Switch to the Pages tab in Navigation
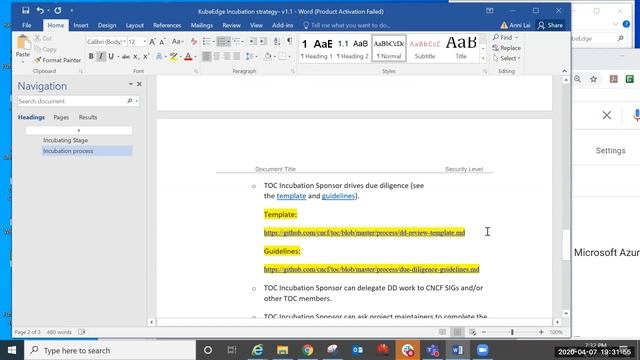This screenshot has width=640, height=360. (61, 117)
